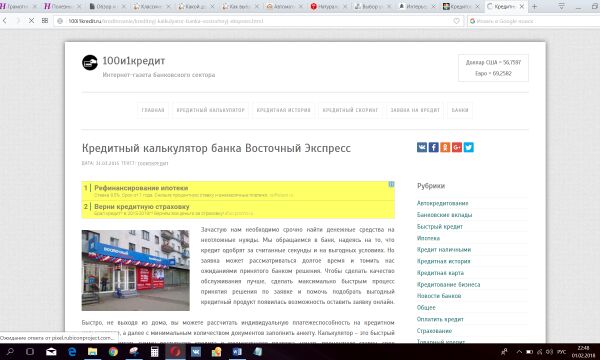Open File Explorer from taskbar
The width and height of the screenshot is (600, 360).
point(93,352)
